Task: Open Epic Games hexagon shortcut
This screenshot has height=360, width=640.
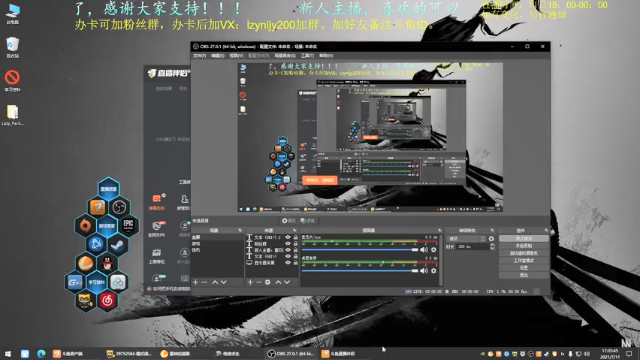Action: pos(128,225)
